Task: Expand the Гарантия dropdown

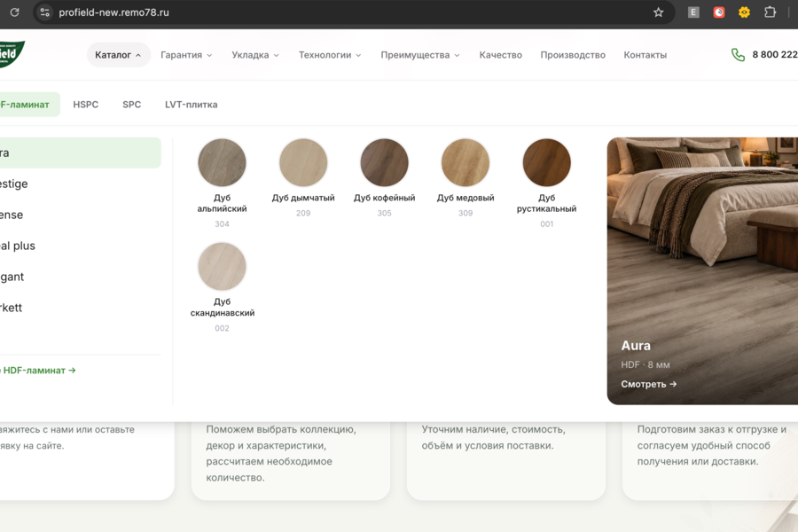Action: coord(186,55)
